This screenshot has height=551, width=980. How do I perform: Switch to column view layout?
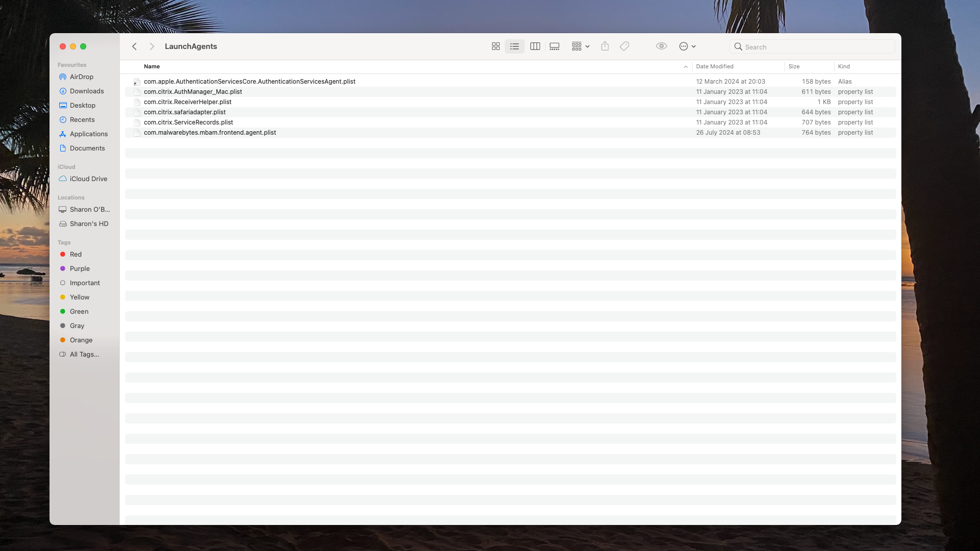pos(535,46)
